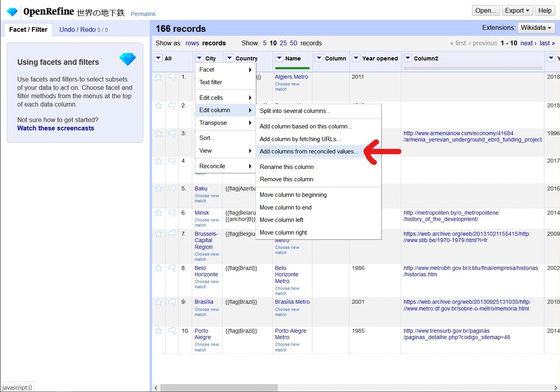Viewport: 560px width, 392px height.
Task: Star row 1
Action: click(x=158, y=77)
